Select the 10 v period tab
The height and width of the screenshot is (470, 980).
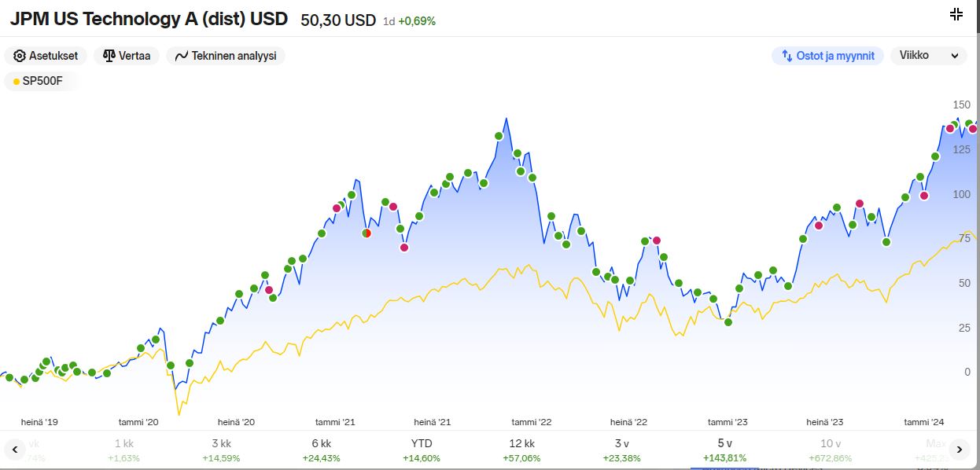click(x=831, y=450)
